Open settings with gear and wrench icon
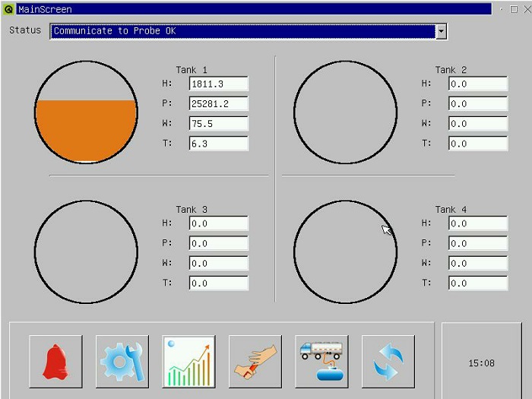The height and width of the screenshot is (399, 532). click(x=122, y=362)
